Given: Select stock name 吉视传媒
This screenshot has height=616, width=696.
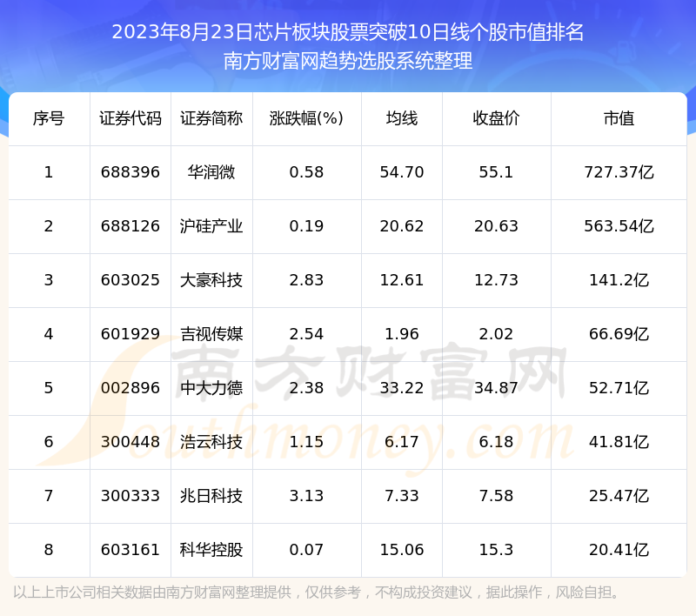Looking at the screenshot, I should 211,334.
